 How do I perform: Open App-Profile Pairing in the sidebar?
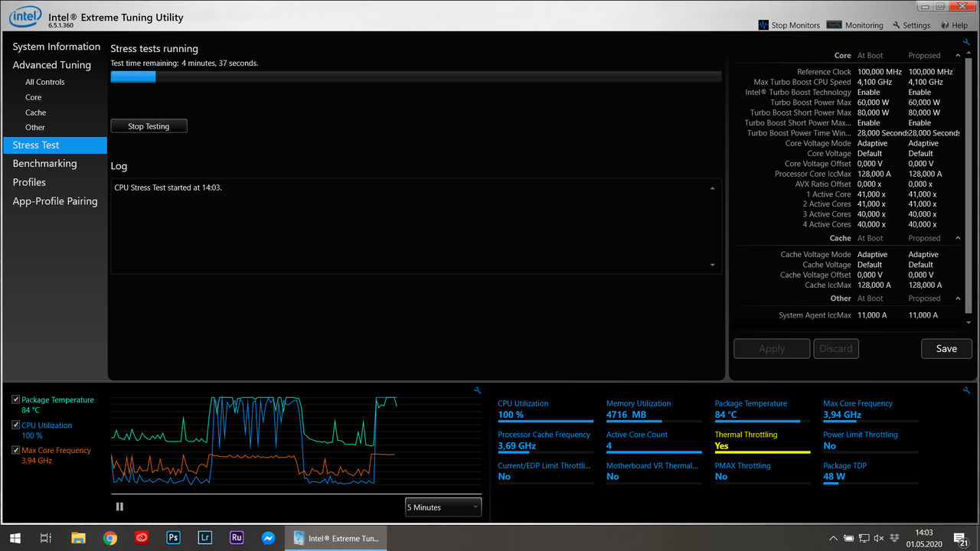55,201
